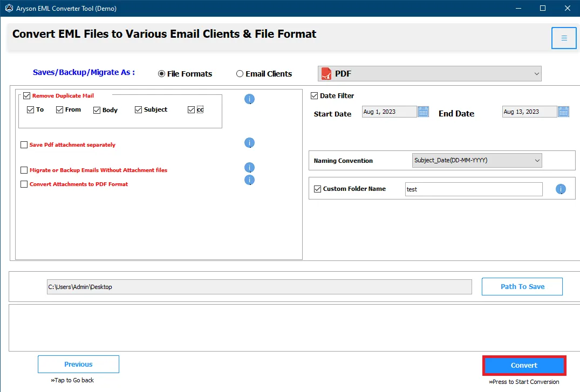This screenshot has height=392, width=580.
Task: Uncheck the Custom Folder Name checkbox
Action: coord(317,189)
